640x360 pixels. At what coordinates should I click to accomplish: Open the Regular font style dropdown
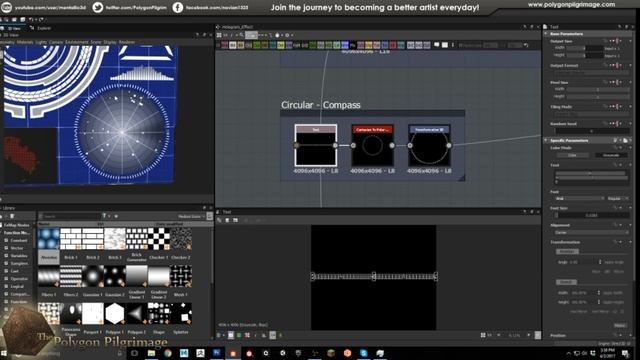coord(618,199)
